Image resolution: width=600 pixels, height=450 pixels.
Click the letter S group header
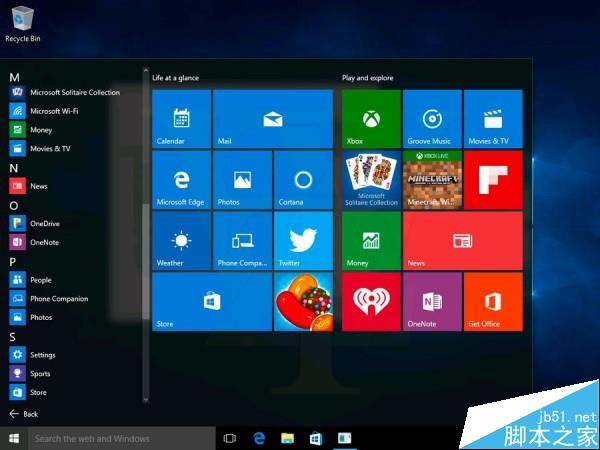click(x=13, y=337)
